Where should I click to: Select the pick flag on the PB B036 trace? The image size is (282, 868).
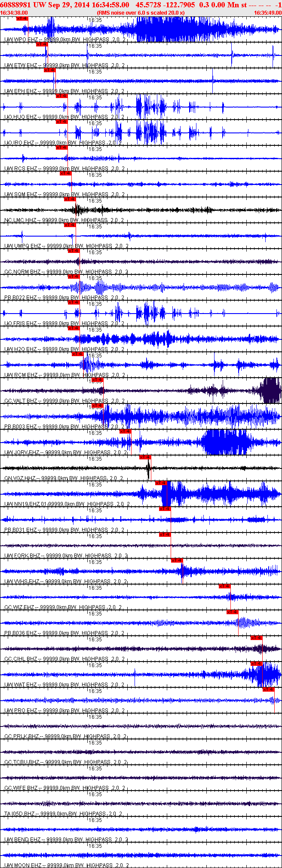(233, 612)
